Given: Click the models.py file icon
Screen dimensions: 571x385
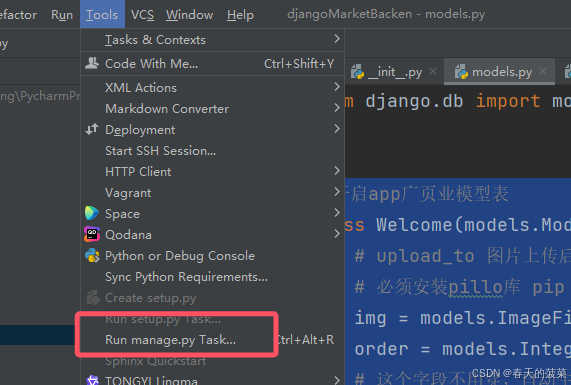Looking at the screenshot, I should (461, 72).
